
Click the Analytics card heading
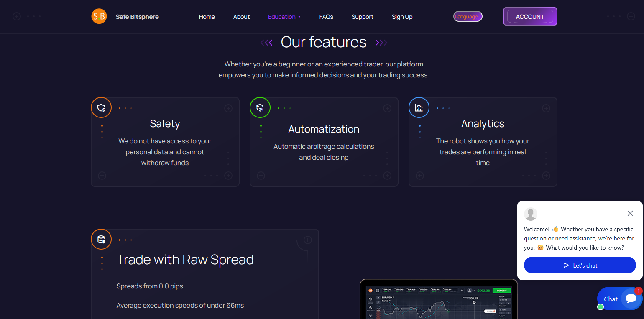483,124
